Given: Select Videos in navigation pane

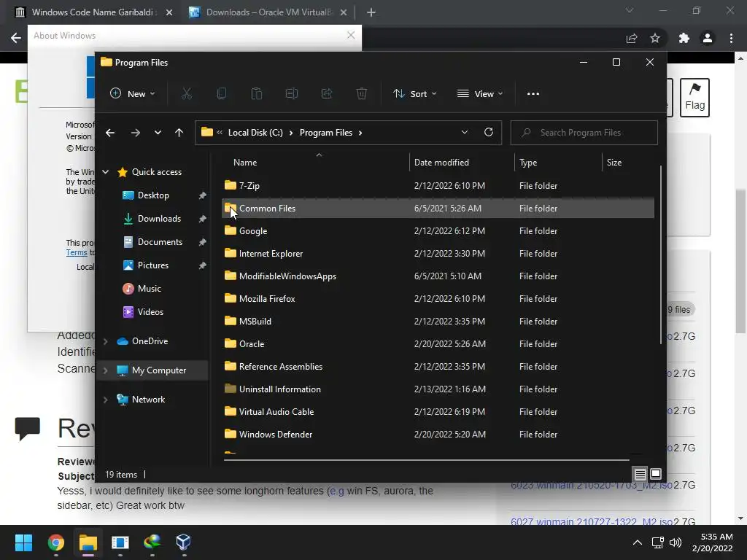Looking at the screenshot, I should (150, 312).
